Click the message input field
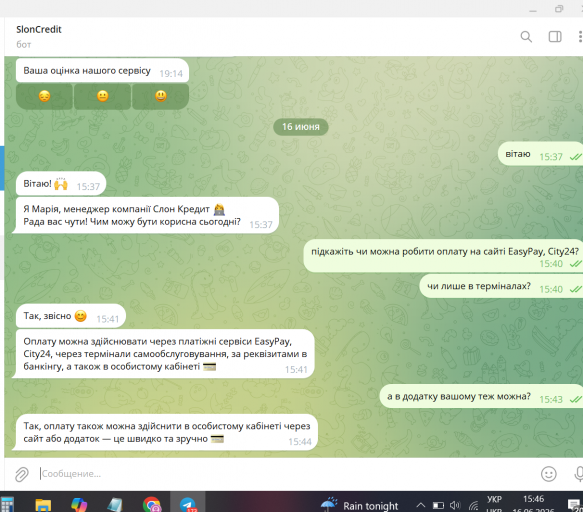 286,474
